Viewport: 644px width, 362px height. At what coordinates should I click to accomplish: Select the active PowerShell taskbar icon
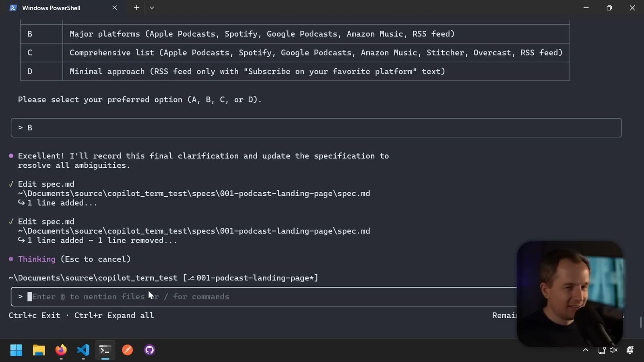105,350
